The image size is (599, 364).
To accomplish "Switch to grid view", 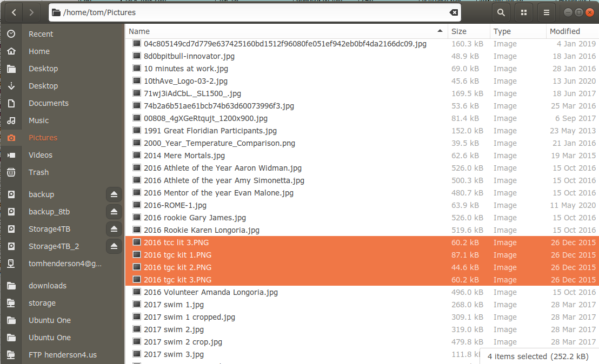I will (x=523, y=12).
